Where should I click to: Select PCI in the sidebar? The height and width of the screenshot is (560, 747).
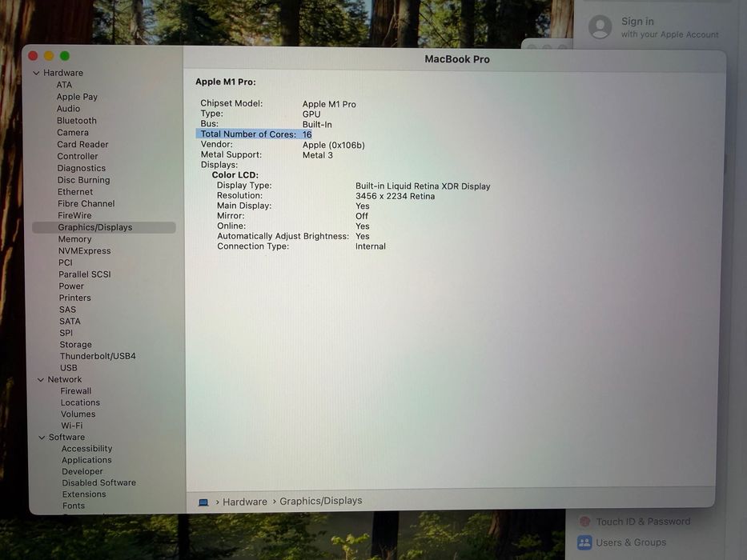[x=66, y=263]
